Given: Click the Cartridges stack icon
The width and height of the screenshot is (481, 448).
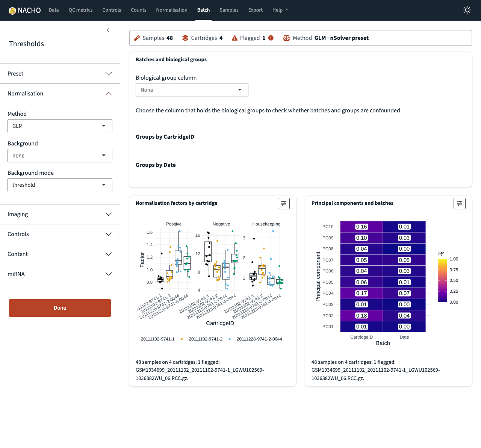Looking at the screenshot, I should point(185,38).
